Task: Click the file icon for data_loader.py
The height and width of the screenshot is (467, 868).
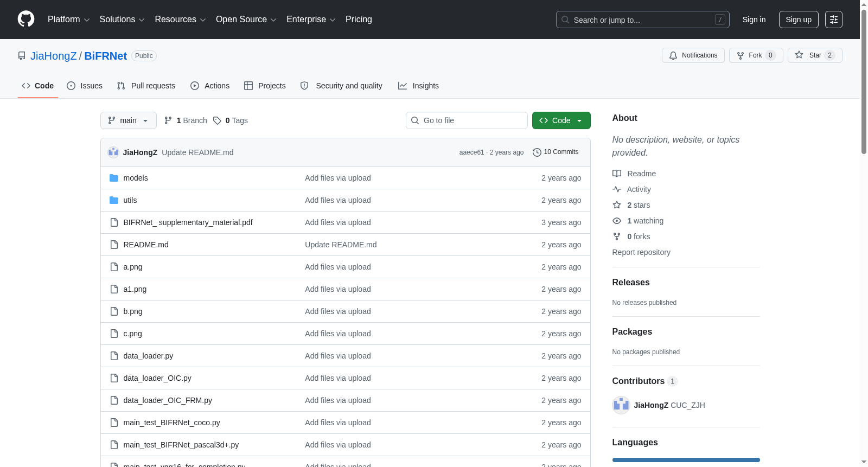Action: [114, 356]
